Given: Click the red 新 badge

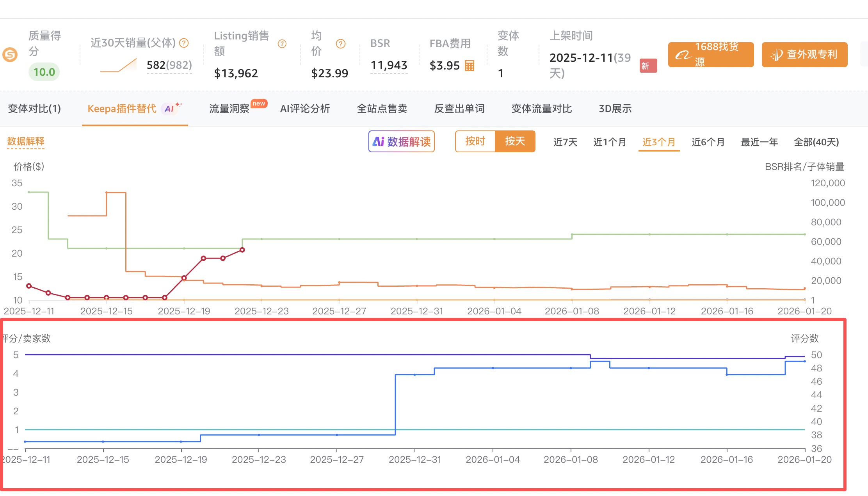Looking at the screenshot, I should pos(648,66).
